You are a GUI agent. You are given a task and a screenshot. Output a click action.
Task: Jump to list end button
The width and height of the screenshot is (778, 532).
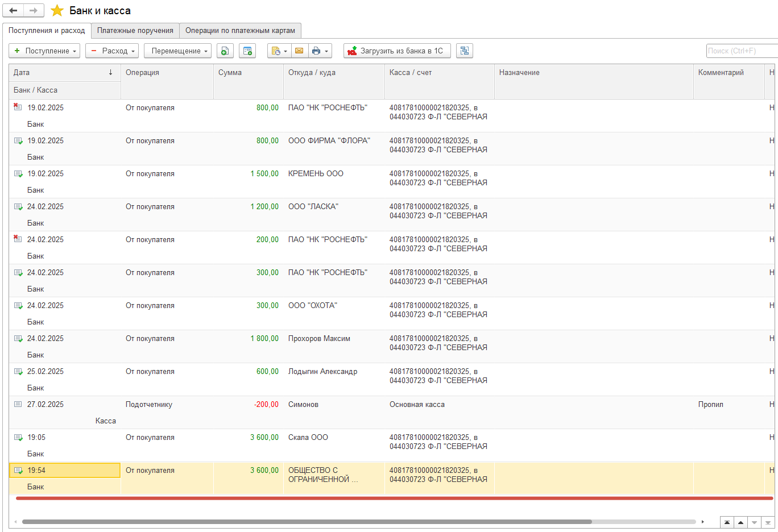(768, 522)
